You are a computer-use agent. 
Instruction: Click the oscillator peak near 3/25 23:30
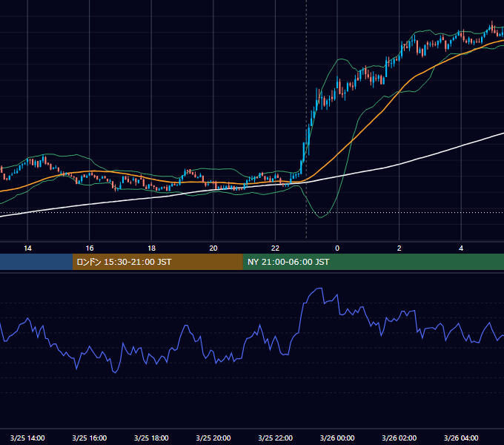[319, 289]
